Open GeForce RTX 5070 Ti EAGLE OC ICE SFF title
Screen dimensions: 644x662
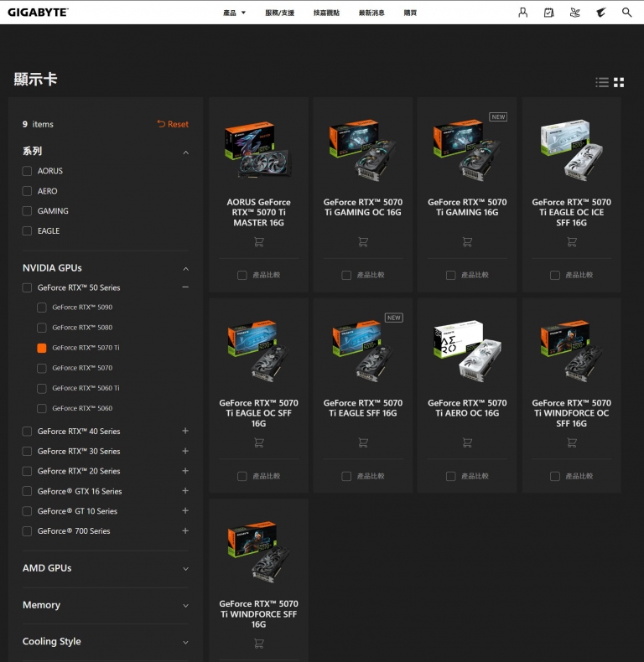(571, 212)
